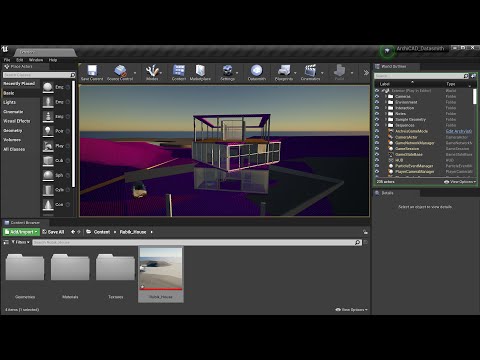480x360 pixels.
Task: Hide ParticleEventManager via eye icon
Action: 377,166
